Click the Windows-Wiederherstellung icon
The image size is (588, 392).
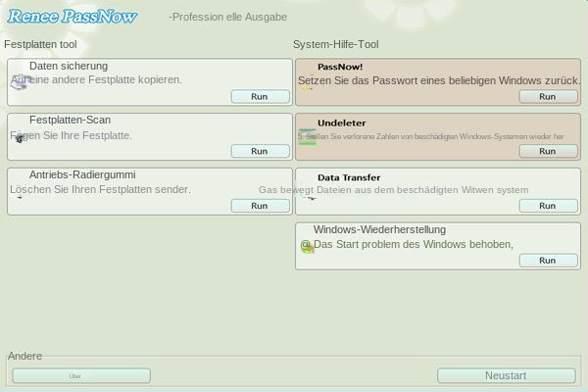click(x=307, y=246)
